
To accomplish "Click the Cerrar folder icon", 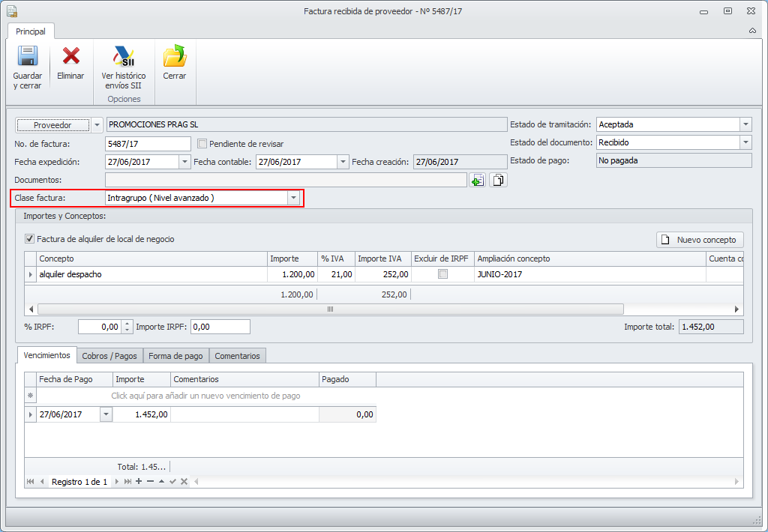I will pyautogui.click(x=175, y=57).
